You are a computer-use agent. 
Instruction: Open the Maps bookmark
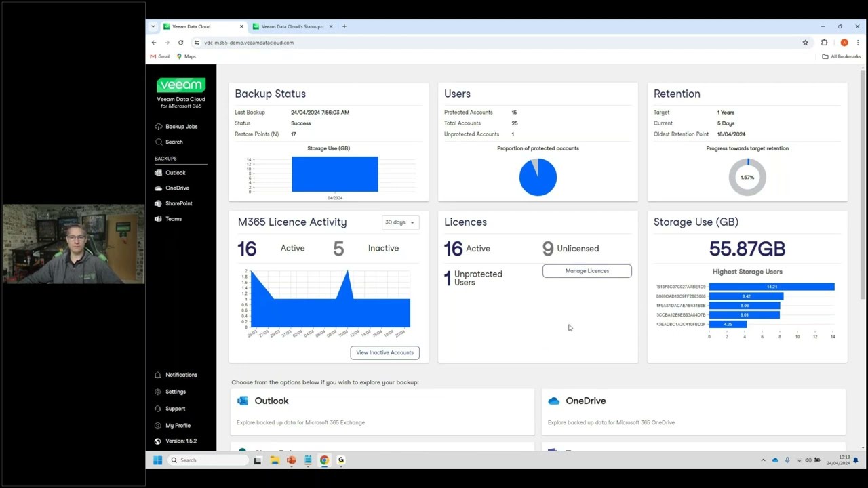coord(186,56)
